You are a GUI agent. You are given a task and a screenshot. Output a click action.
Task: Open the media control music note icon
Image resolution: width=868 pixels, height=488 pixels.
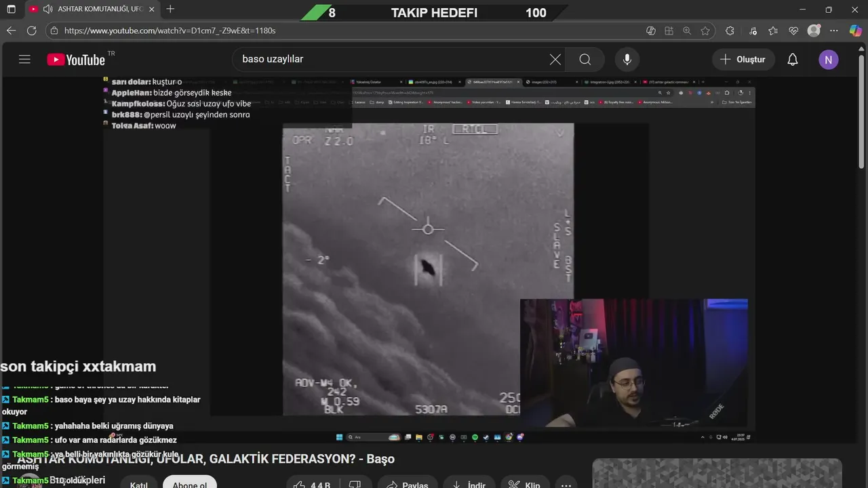pos(753,30)
